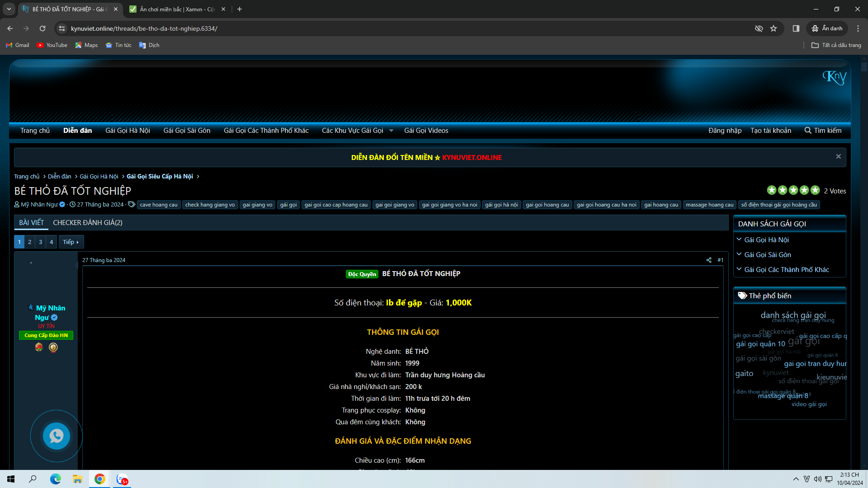
Task: Open the tab search dropdown arrow
Action: point(9,9)
